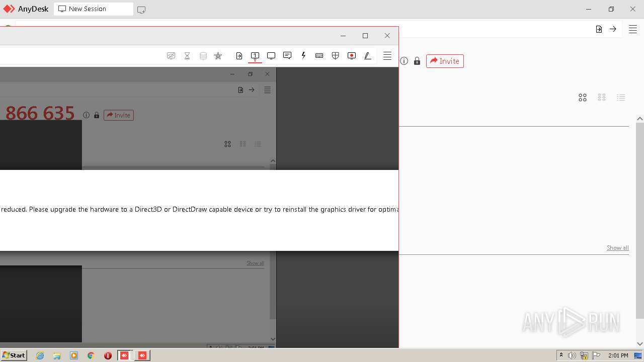This screenshot has width=644, height=362.
Task: Switch to second AnyDesk taskbar window
Action: click(x=142, y=355)
